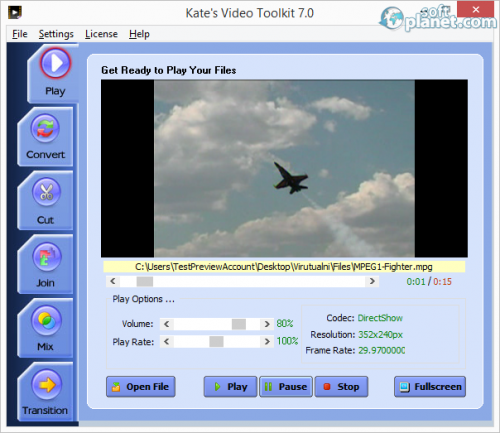Decrease volume with left arrow

(167, 324)
